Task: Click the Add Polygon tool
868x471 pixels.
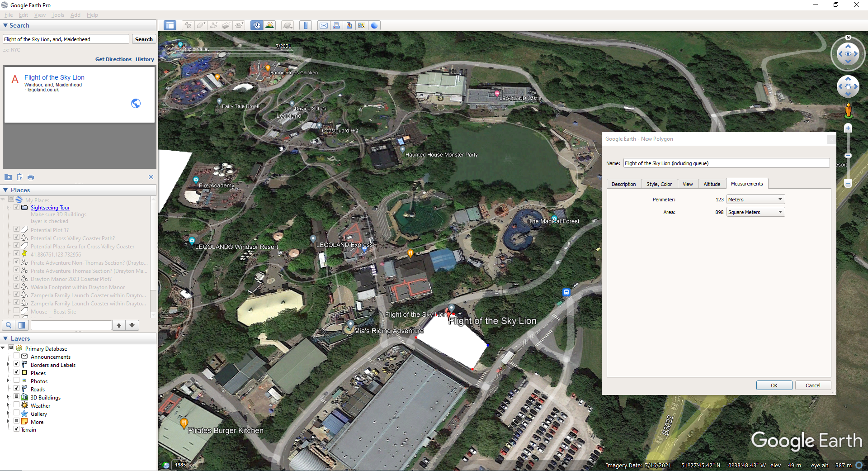Action: click(x=201, y=25)
